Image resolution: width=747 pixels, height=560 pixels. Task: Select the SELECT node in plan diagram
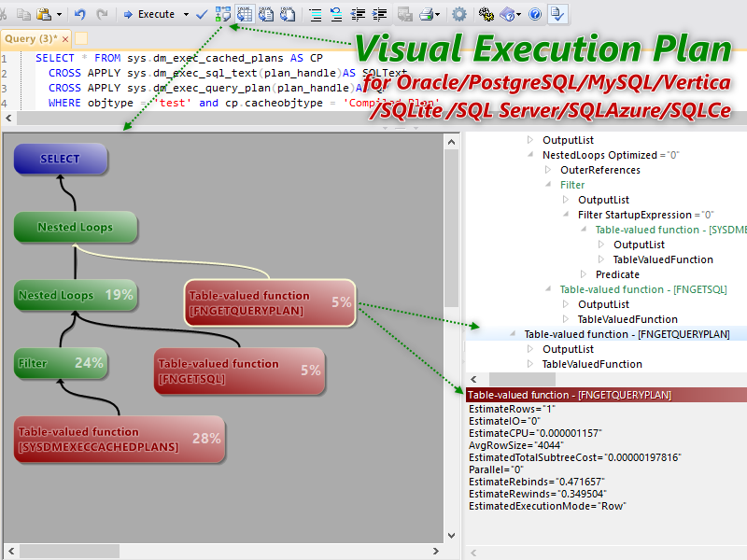(60, 159)
